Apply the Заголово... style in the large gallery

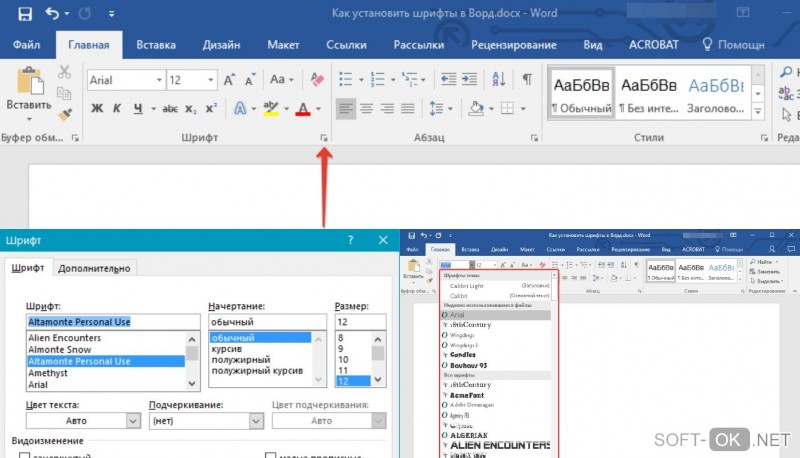pyautogui.click(x=716, y=94)
